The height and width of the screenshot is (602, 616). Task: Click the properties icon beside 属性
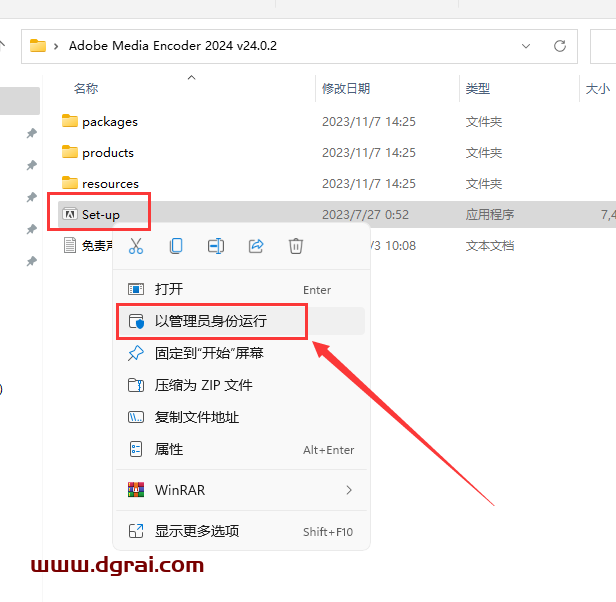136,449
